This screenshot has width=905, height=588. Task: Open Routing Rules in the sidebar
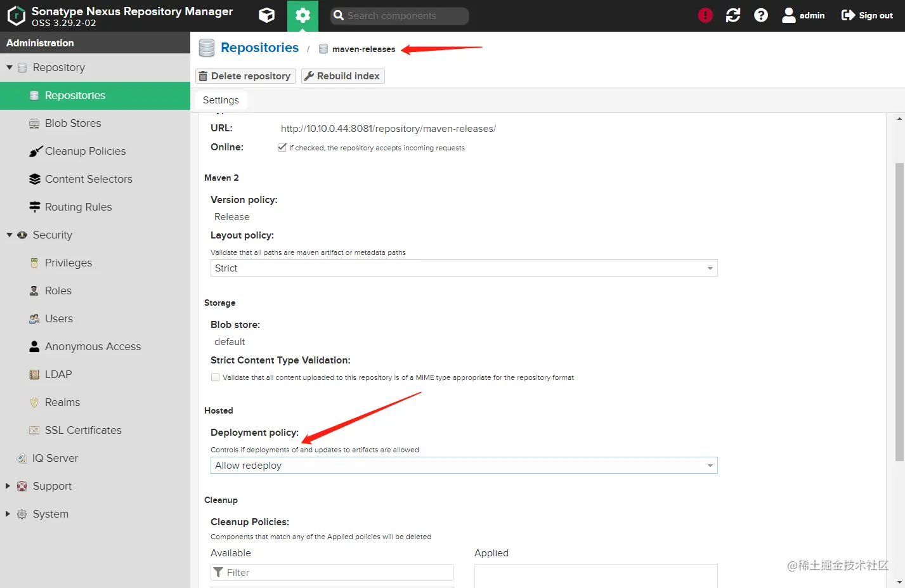pyautogui.click(x=95, y=207)
